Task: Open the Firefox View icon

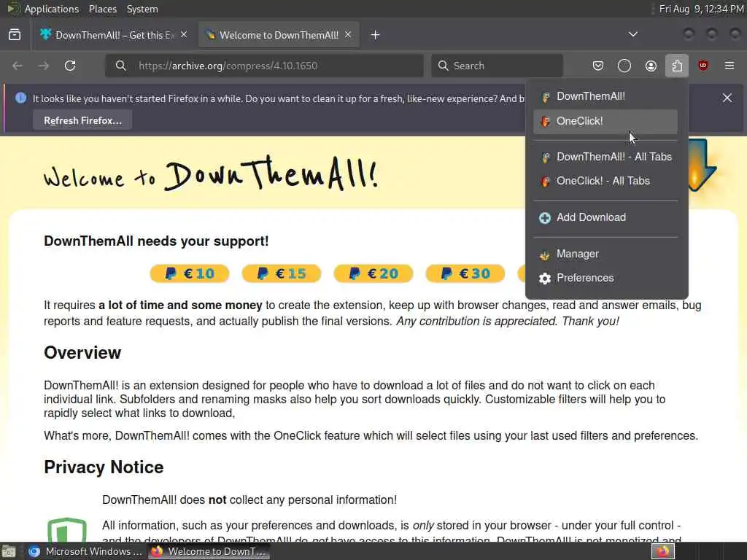Action: point(15,35)
